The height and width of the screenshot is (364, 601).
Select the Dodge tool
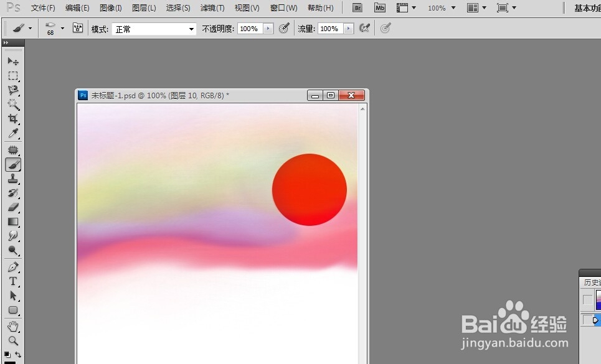(13, 250)
